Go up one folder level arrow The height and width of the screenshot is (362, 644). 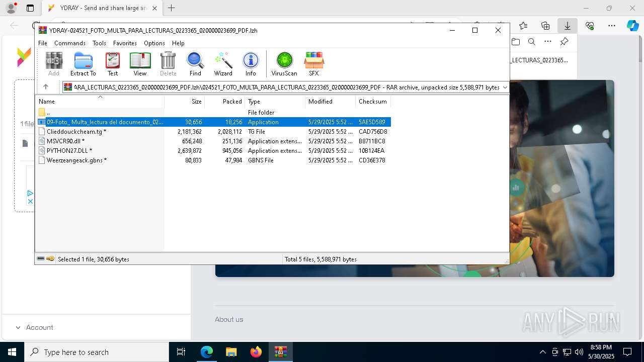(x=45, y=87)
